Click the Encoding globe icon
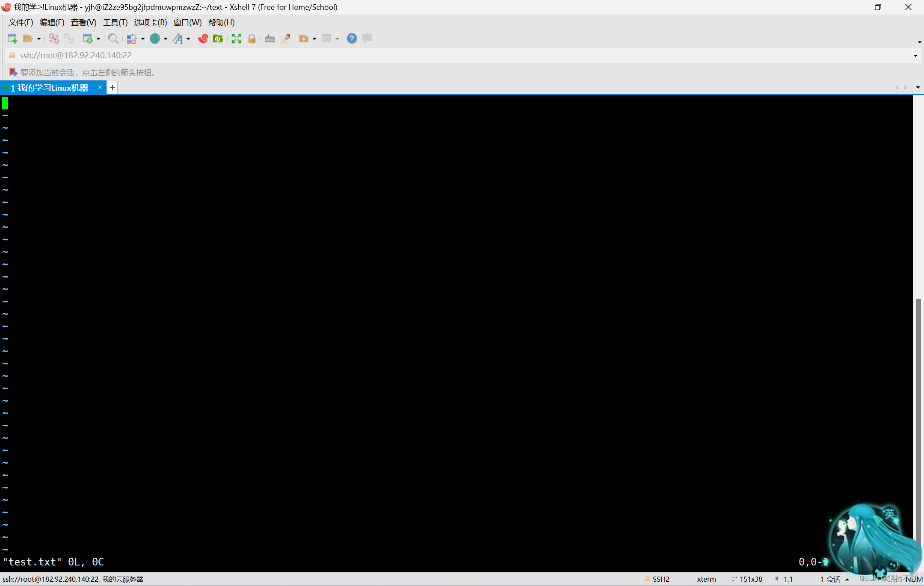This screenshot has height=586, width=924. [x=155, y=38]
